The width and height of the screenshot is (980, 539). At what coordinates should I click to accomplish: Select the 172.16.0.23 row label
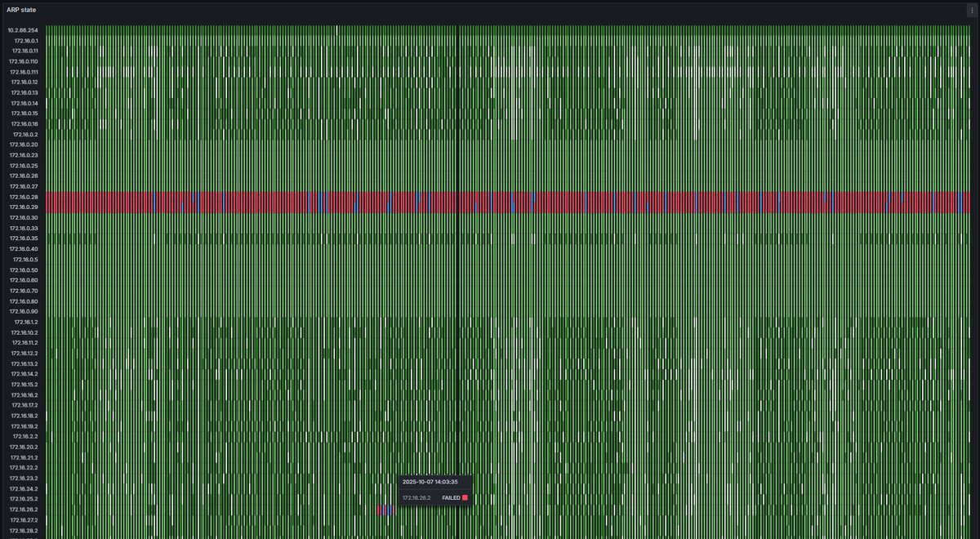click(x=24, y=155)
